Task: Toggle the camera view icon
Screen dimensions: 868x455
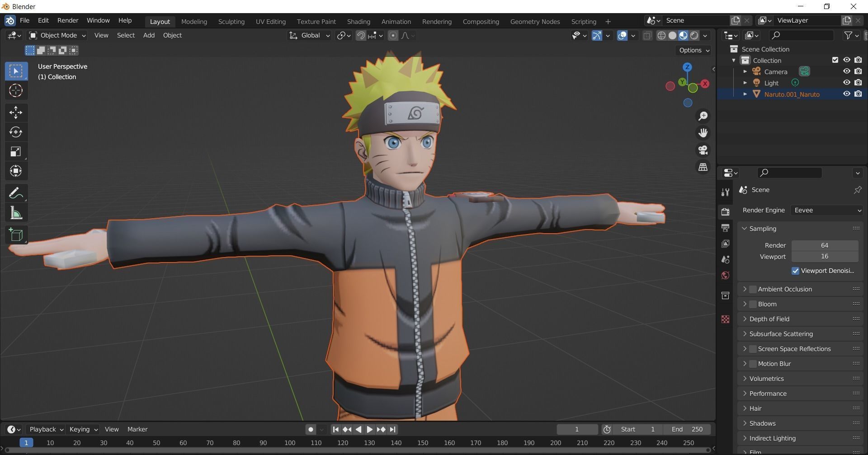Action: tap(703, 150)
